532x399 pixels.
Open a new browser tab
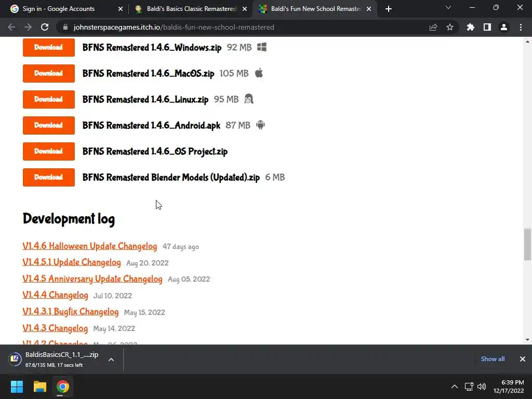(389, 9)
